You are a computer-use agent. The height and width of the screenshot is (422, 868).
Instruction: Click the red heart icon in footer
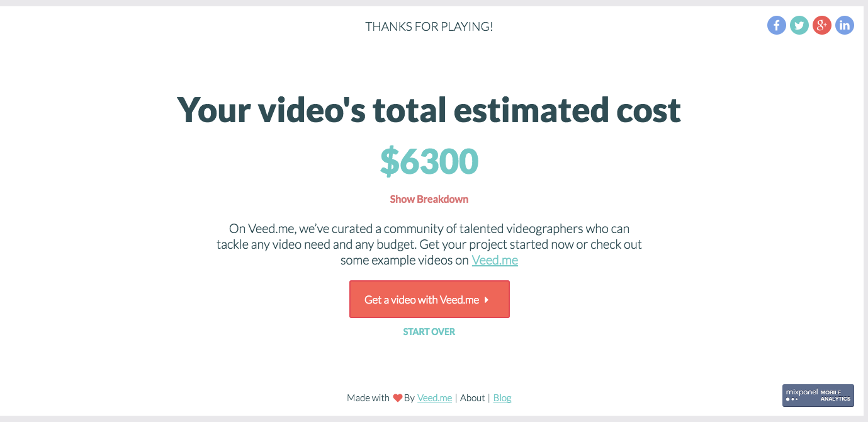coord(397,398)
